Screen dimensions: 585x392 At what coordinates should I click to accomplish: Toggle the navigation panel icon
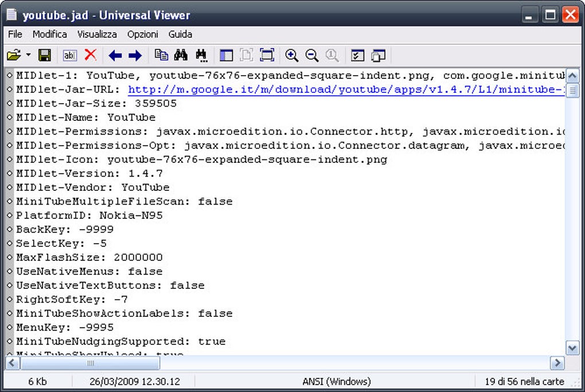coord(226,56)
